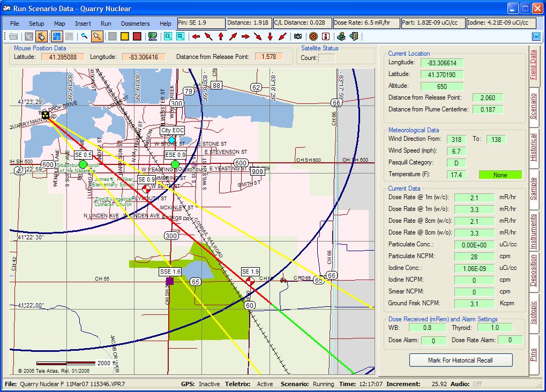This screenshot has height=392, width=546.
Task: Toggle the mouse tracking toolbar icon
Action: tap(41, 36)
